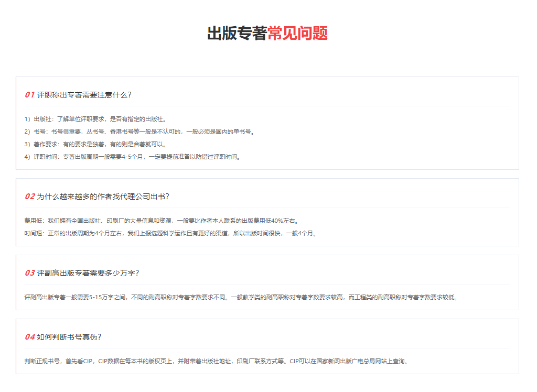Click the black 出版专著 title text
The width and height of the screenshot is (537, 392).
click(x=237, y=34)
